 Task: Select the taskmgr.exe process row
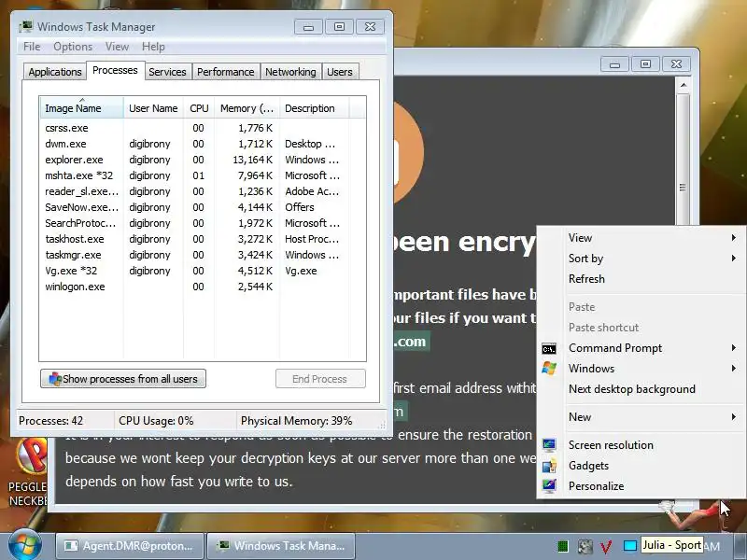195,255
